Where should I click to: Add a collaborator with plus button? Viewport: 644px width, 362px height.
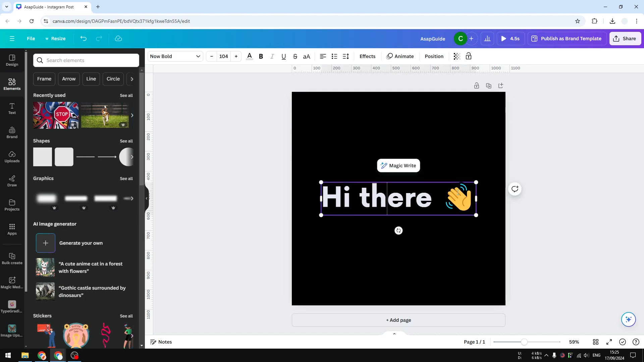[471, 39]
